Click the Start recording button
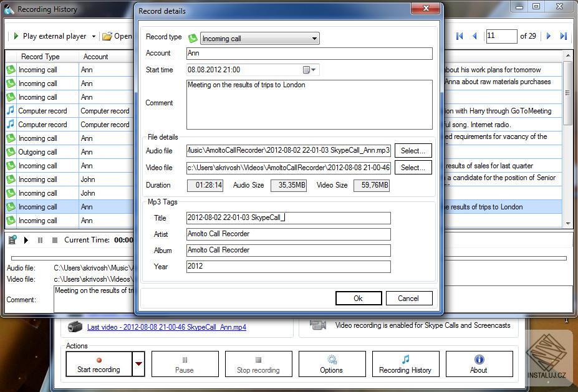This screenshot has width=578, height=392. (99, 364)
